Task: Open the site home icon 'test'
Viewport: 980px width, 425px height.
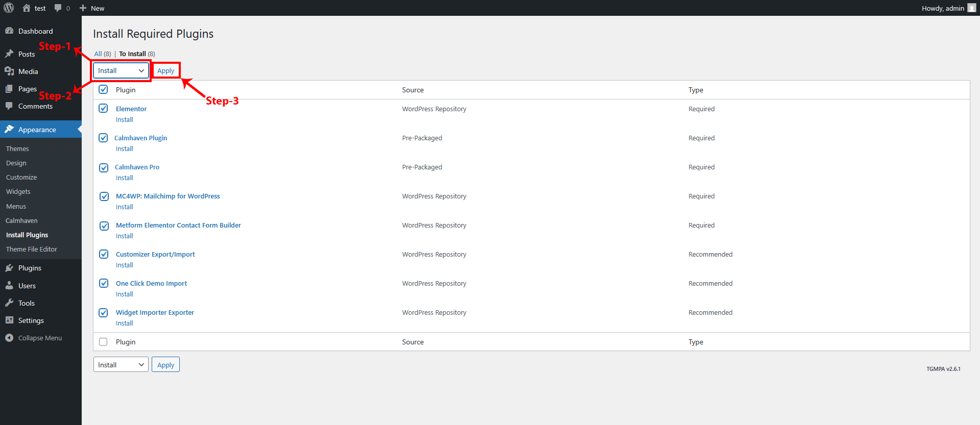Action: coord(27,8)
